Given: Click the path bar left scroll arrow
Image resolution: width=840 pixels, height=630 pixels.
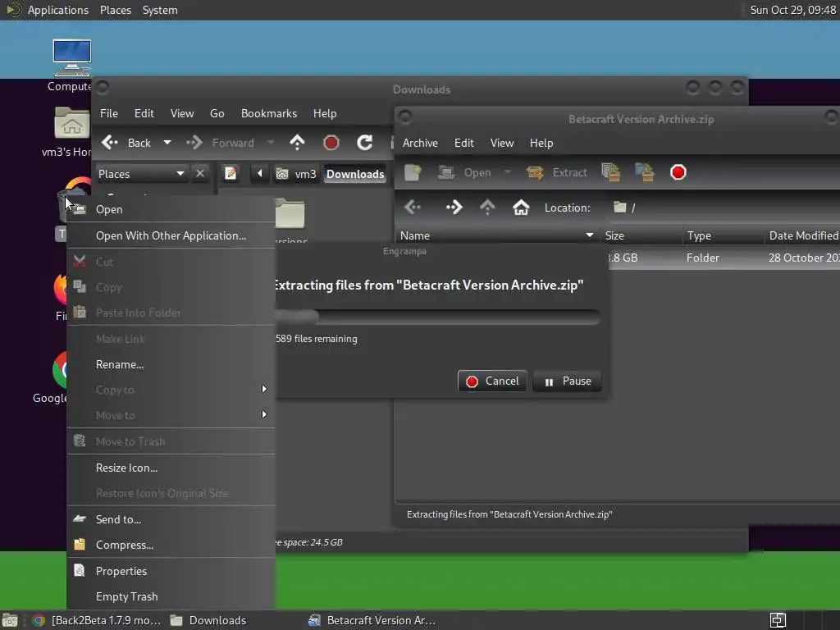Looking at the screenshot, I should tap(260, 174).
